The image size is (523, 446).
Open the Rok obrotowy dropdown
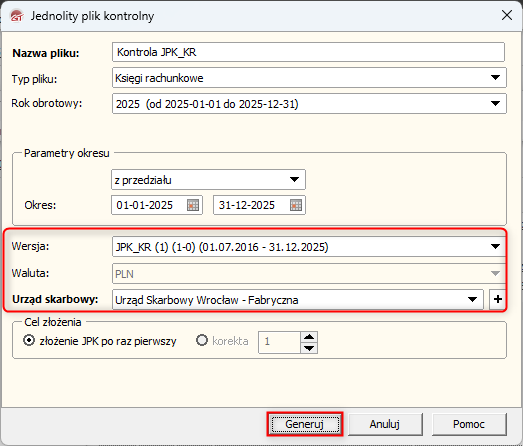pos(495,103)
